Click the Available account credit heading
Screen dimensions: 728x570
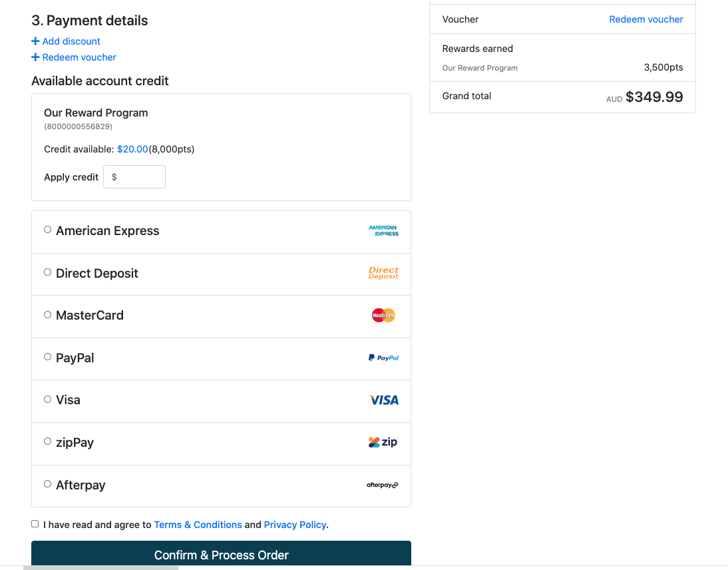tap(100, 81)
